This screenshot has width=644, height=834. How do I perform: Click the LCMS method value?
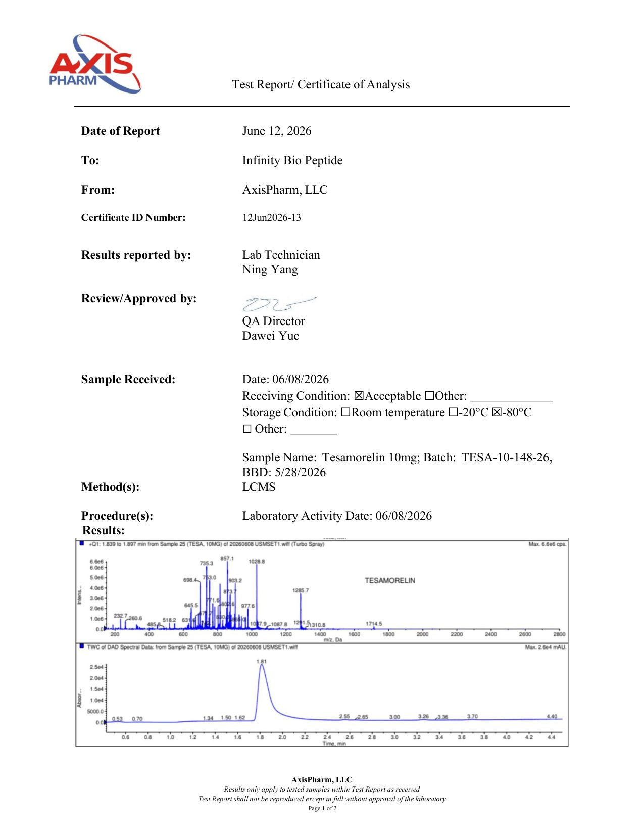(259, 487)
